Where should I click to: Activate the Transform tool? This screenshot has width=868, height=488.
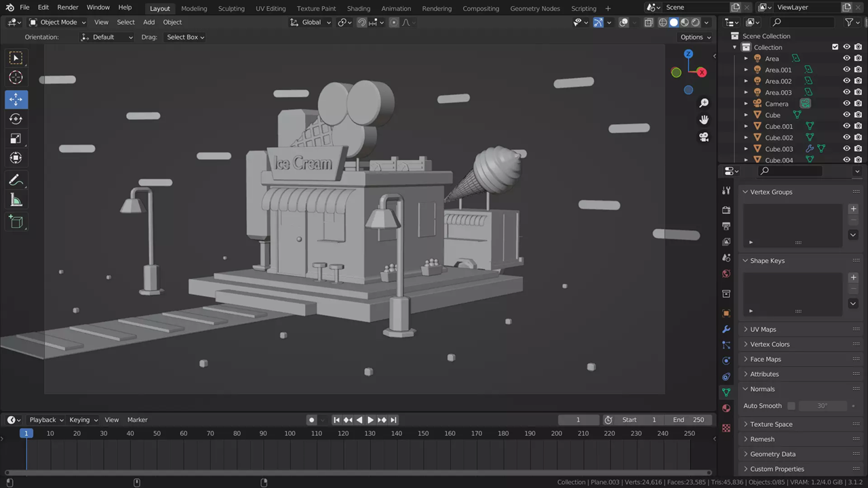[x=16, y=158]
